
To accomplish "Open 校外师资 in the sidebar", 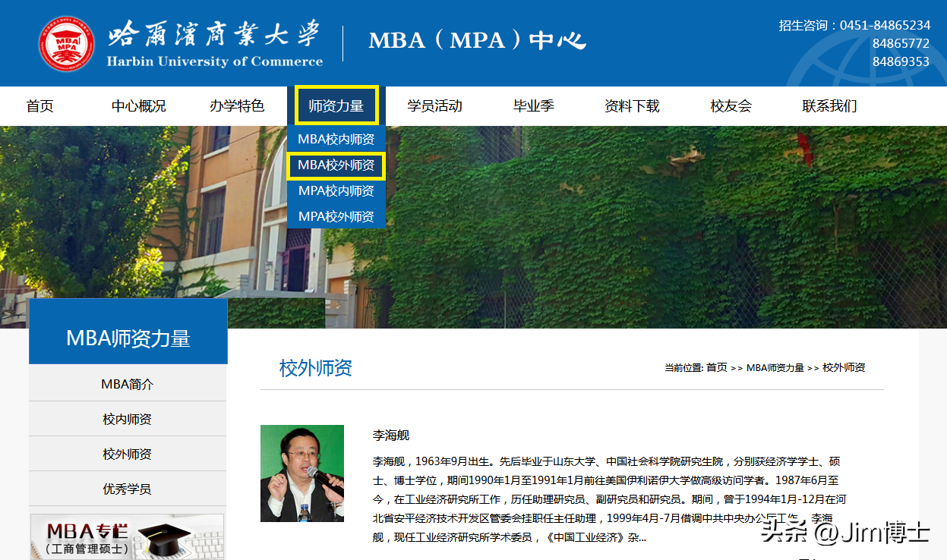I will click(128, 454).
